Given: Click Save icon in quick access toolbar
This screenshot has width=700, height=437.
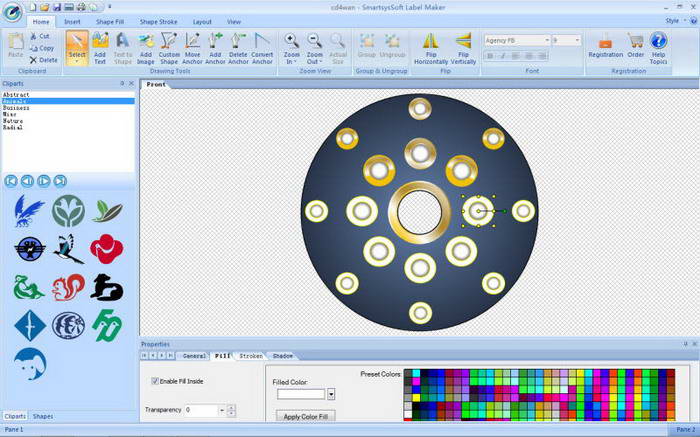Looking at the screenshot, I should point(57,7).
